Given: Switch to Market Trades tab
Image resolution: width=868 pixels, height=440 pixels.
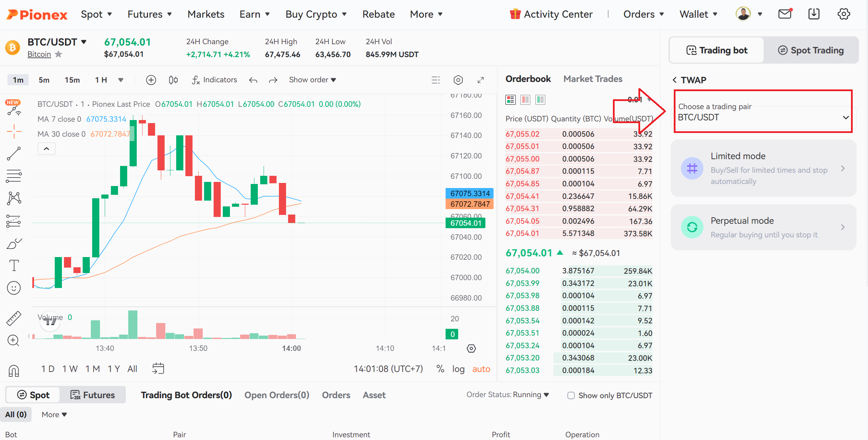Looking at the screenshot, I should pyautogui.click(x=593, y=79).
